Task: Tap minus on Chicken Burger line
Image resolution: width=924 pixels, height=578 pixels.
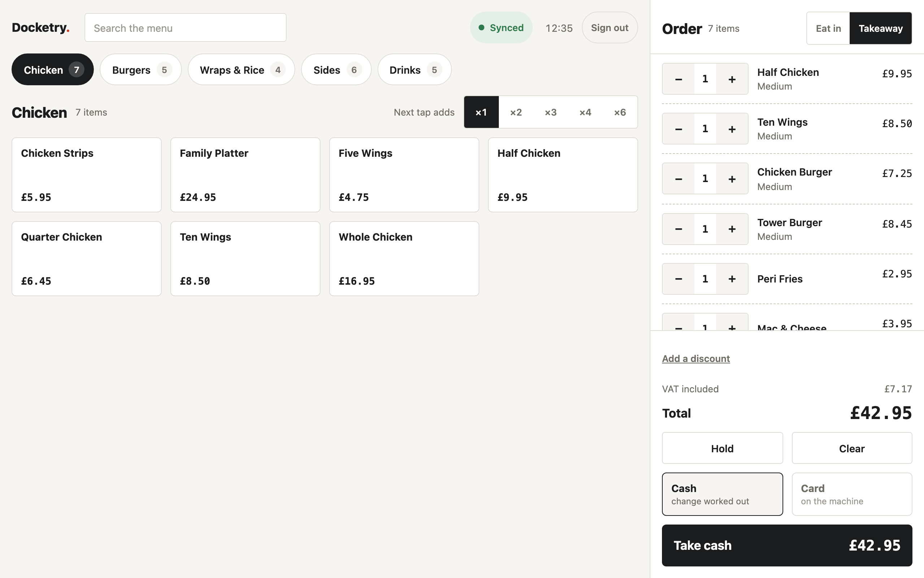Action: tap(678, 178)
